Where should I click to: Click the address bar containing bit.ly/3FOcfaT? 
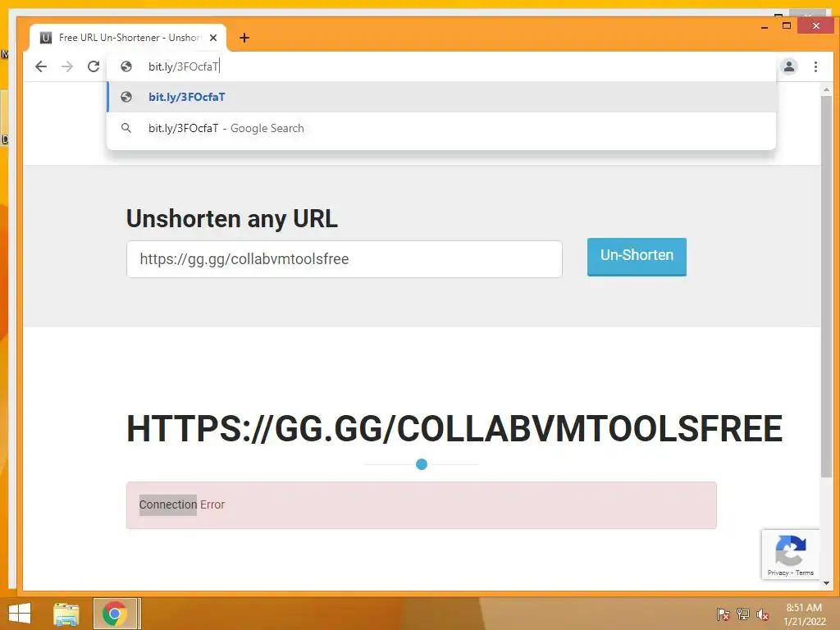441,66
